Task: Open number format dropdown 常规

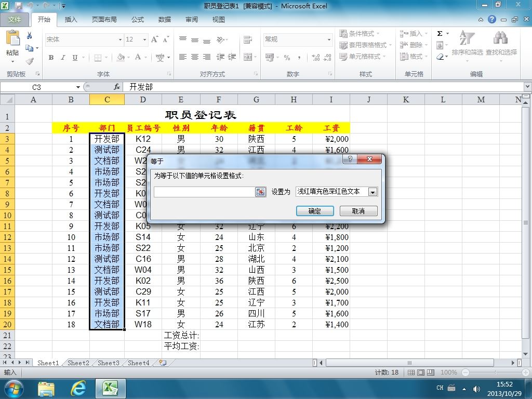Action: pos(328,39)
